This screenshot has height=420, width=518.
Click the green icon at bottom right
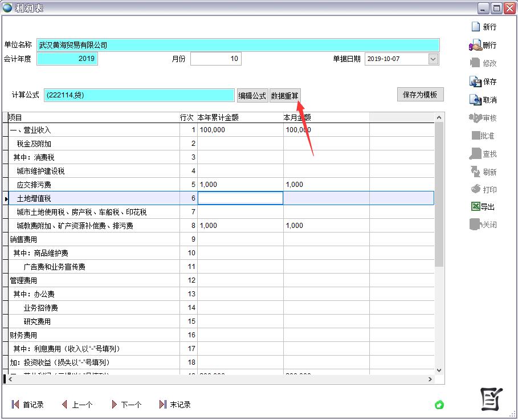(x=439, y=405)
